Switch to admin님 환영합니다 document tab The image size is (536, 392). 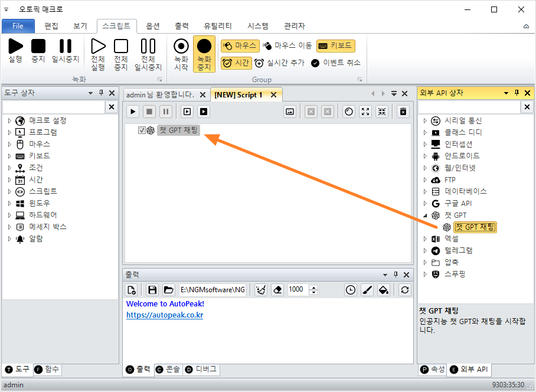click(x=160, y=94)
